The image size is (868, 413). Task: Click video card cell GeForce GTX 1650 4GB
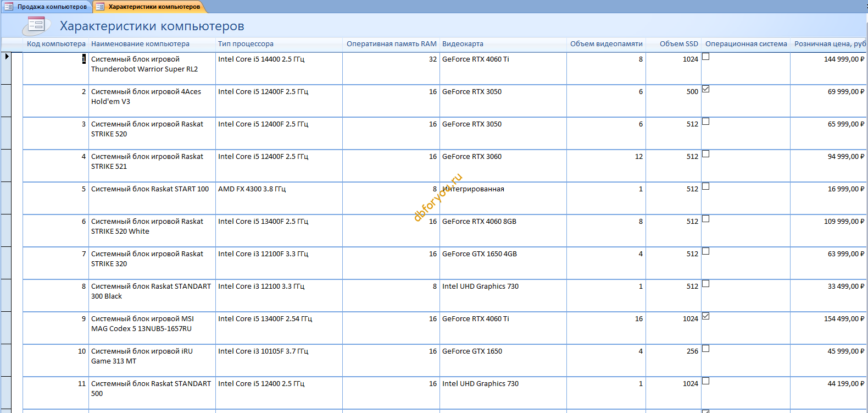(x=503, y=263)
